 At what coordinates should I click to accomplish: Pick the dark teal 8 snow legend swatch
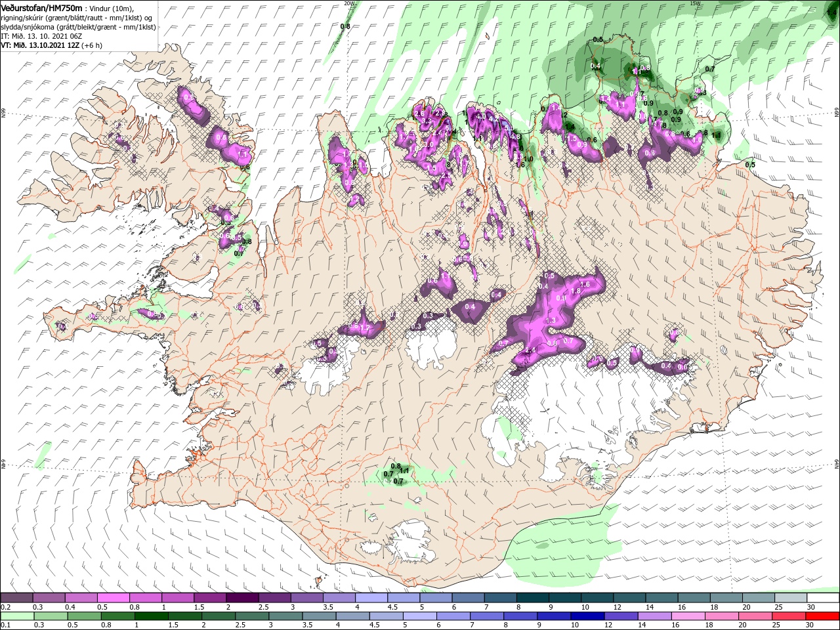[532, 598]
